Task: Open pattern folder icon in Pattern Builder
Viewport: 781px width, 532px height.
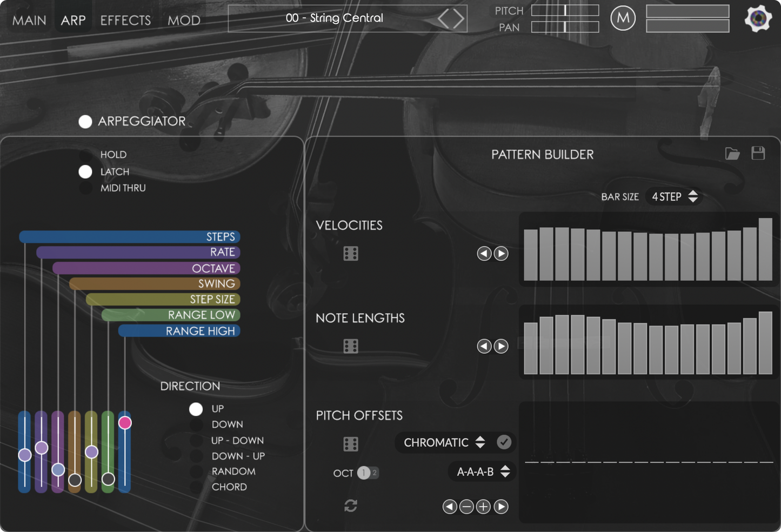Action: point(732,154)
